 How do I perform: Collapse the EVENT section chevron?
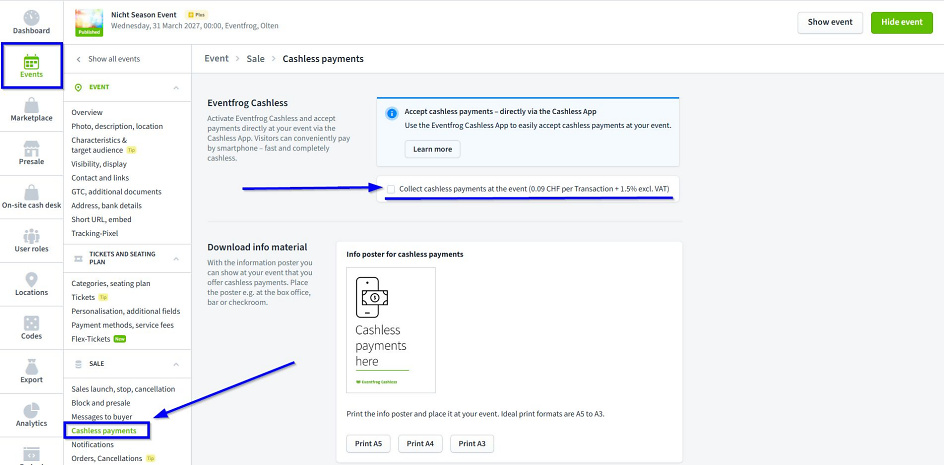tap(176, 87)
